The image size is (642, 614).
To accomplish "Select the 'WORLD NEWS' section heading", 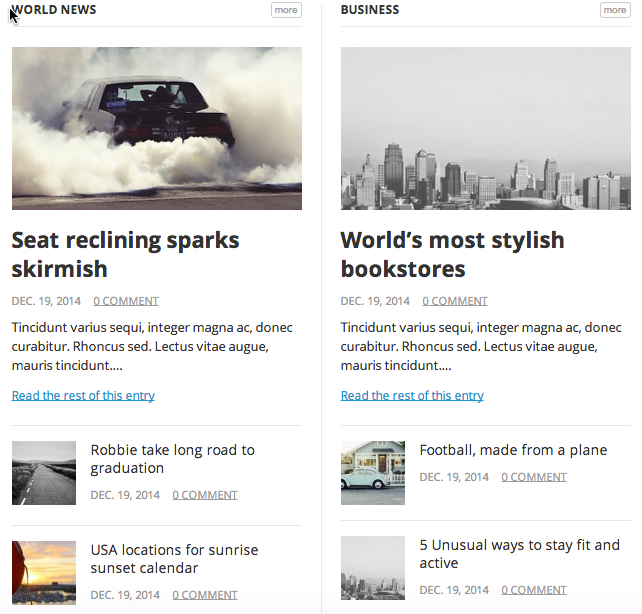I will 54,10.
